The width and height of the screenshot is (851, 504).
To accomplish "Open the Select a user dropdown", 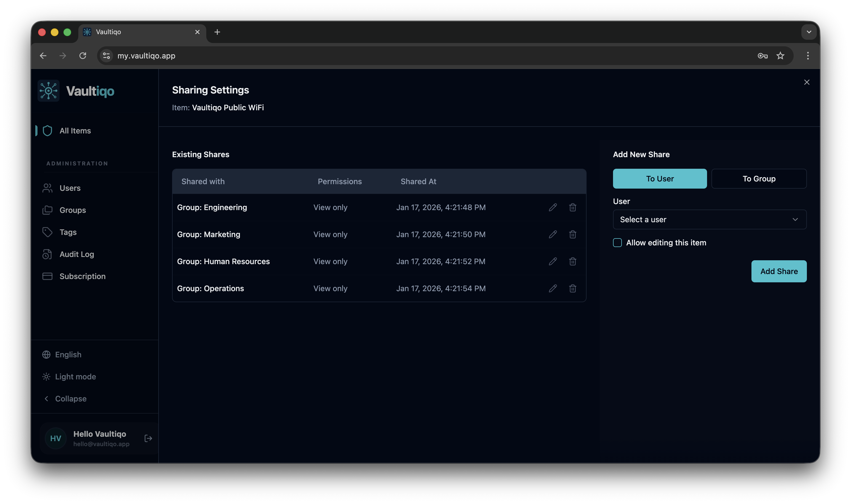I will (x=709, y=219).
